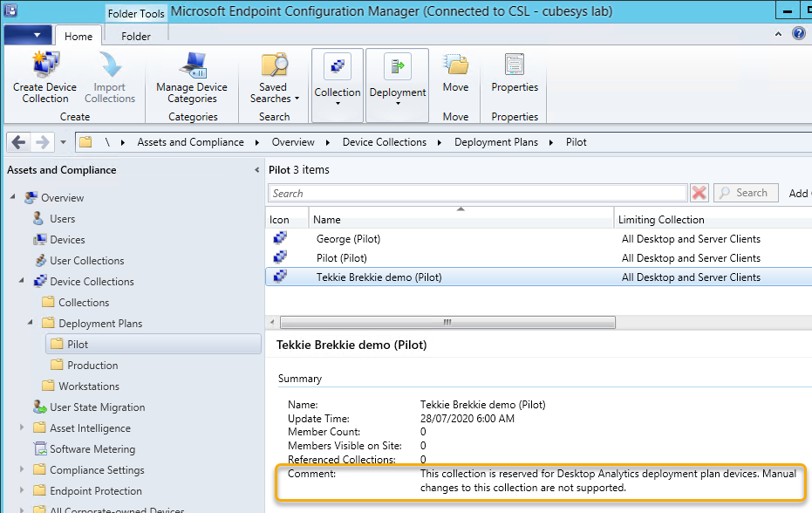The width and height of the screenshot is (812, 513).
Task: Click the Search button
Action: pos(747,193)
